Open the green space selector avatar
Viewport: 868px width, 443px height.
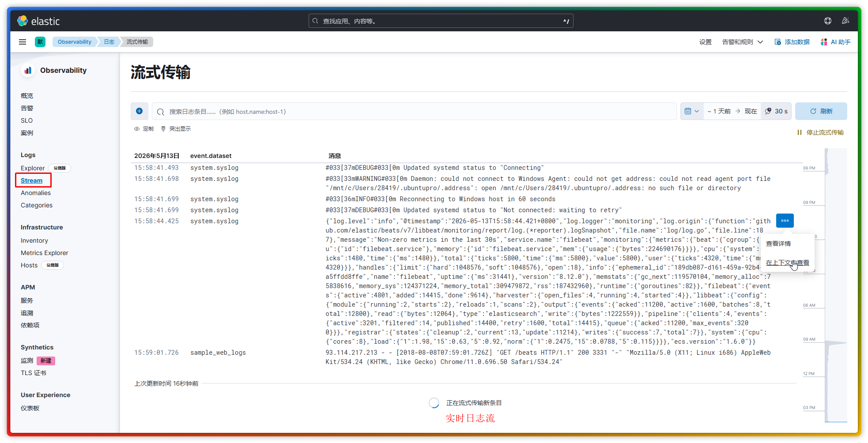(40, 42)
